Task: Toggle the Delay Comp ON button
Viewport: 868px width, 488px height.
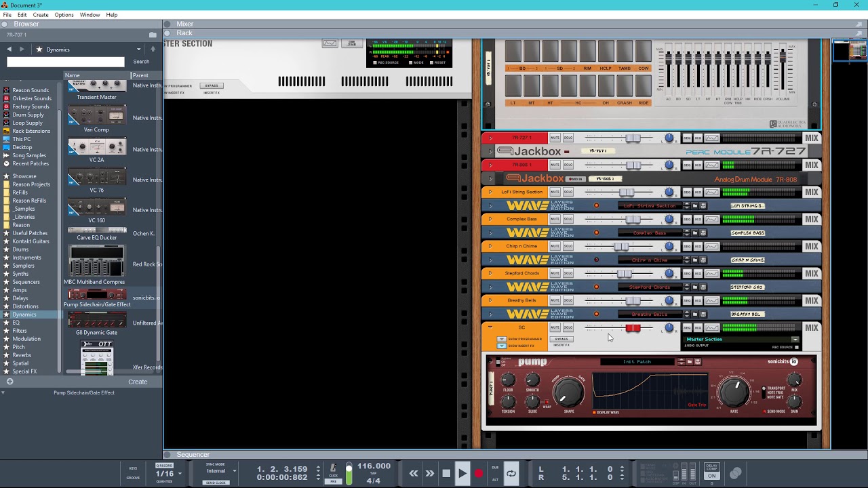Action: (711, 476)
